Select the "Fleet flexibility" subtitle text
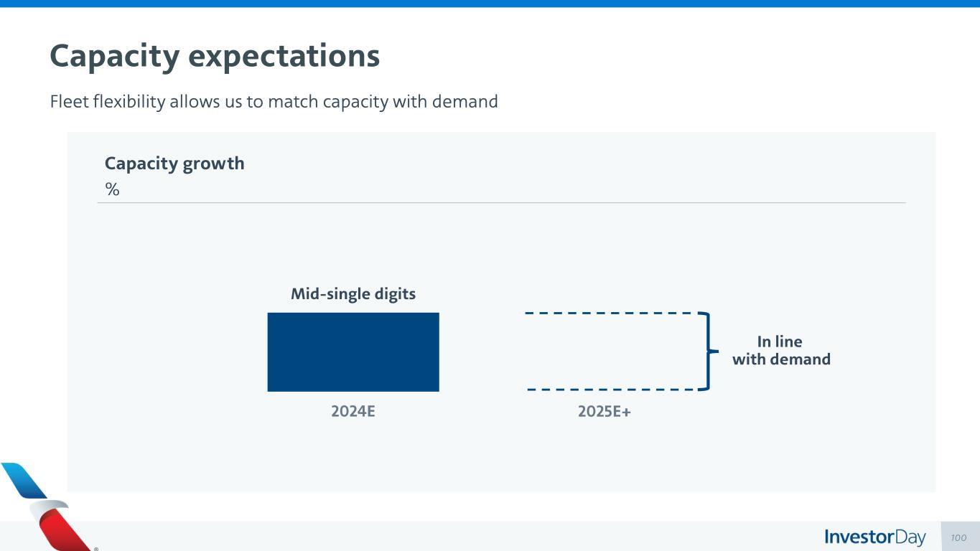980x551 pixels. pyautogui.click(x=274, y=102)
